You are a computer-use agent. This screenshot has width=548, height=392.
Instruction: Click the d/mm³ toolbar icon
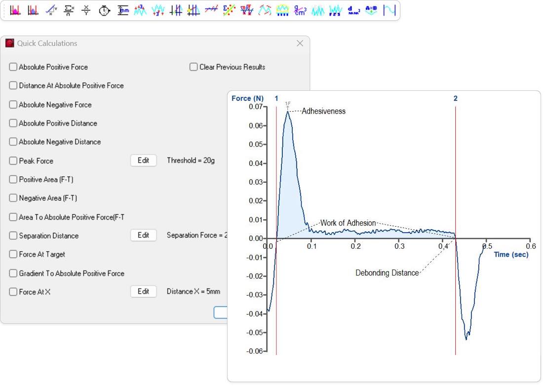[353, 10]
